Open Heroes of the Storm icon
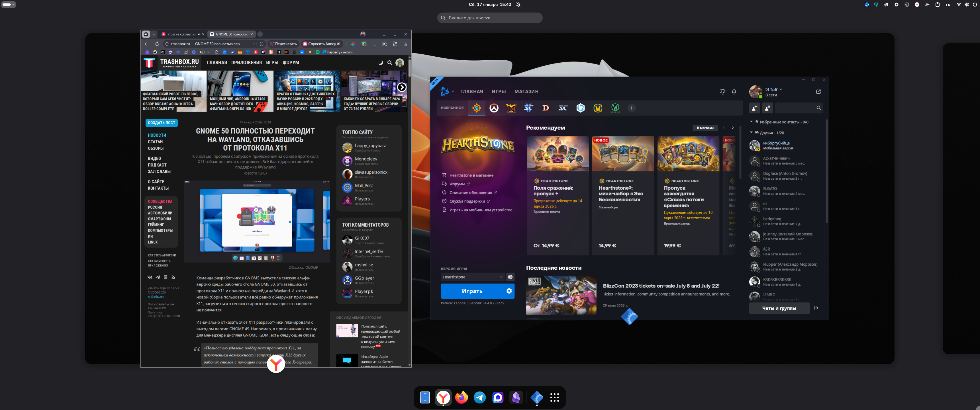Screen dimensions: 980x410 (580, 108)
